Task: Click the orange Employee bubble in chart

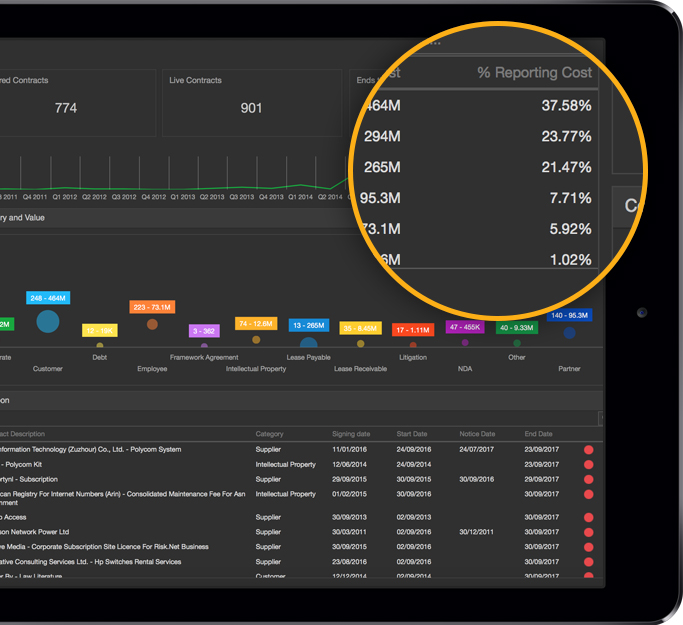Action: (152, 324)
